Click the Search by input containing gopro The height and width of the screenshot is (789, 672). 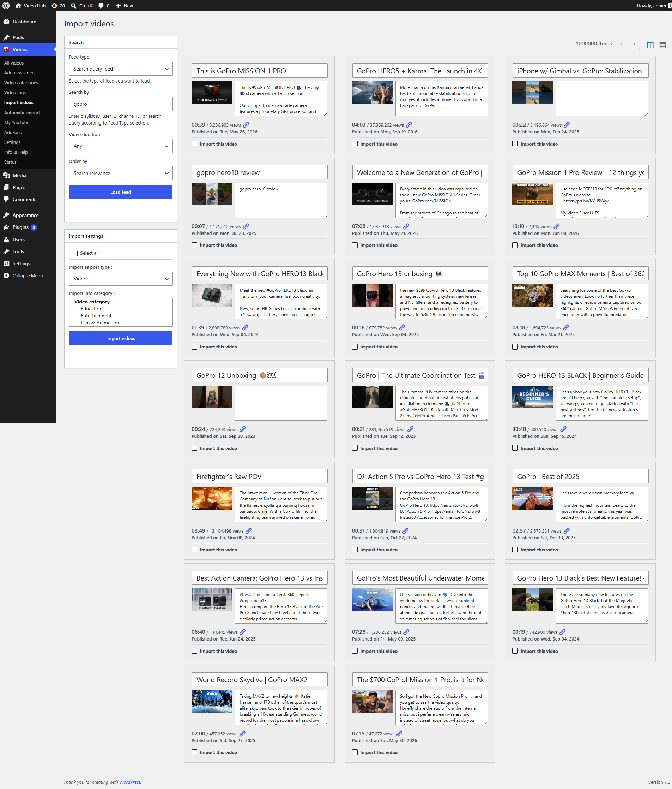(x=121, y=104)
